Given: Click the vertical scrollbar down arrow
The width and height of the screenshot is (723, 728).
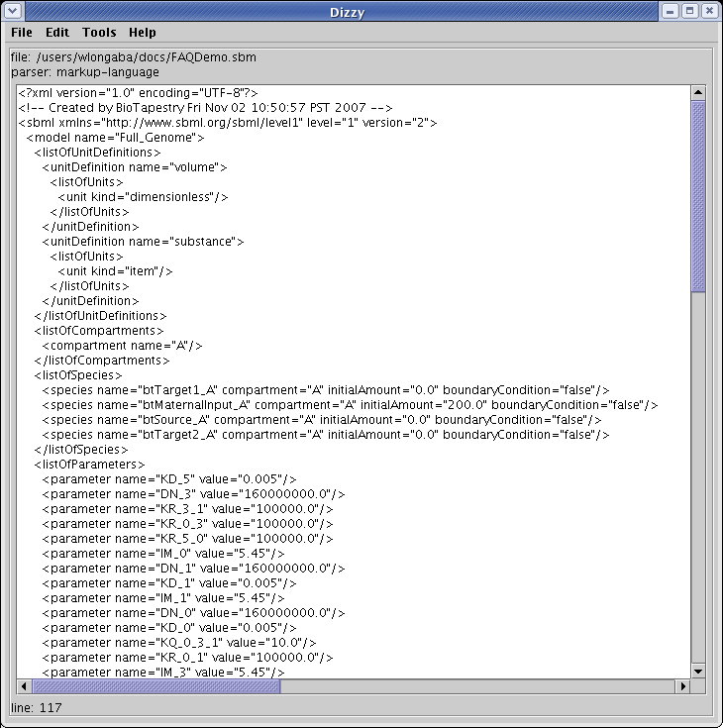Looking at the screenshot, I should [698, 671].
